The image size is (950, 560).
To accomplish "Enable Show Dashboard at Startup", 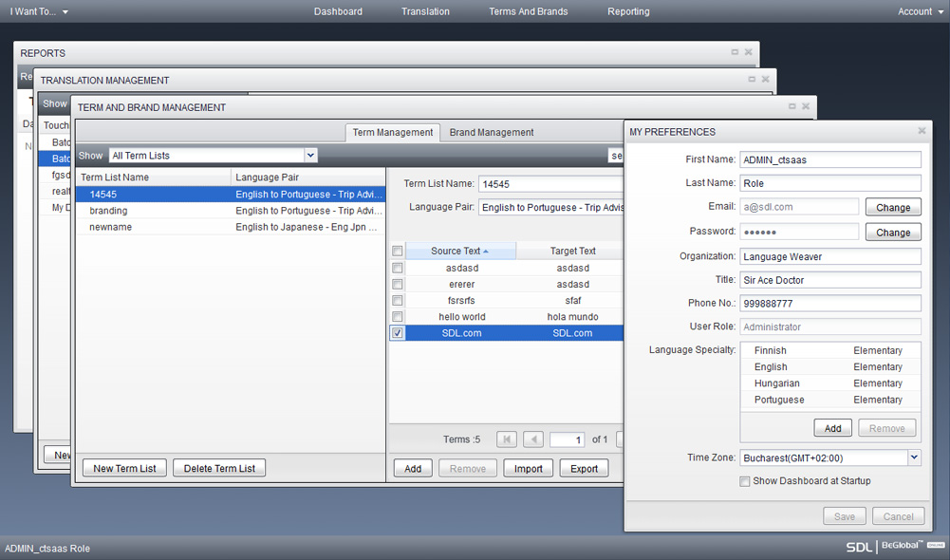I will [745, 481].
